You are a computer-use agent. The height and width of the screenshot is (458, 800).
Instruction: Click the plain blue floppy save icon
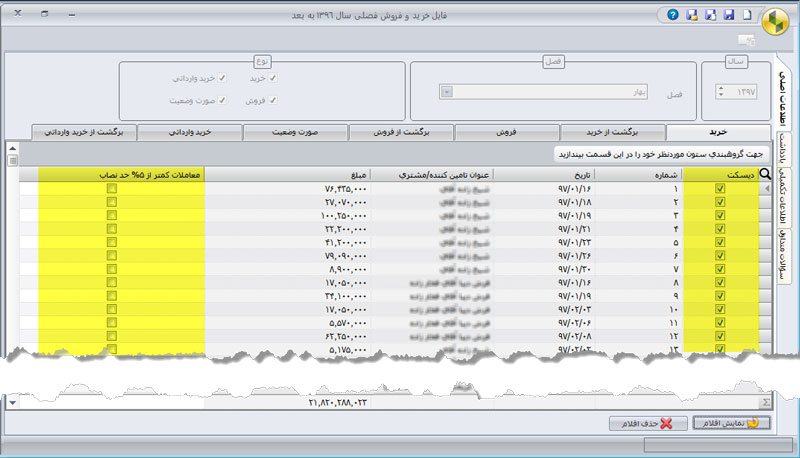tap(729, 15)
